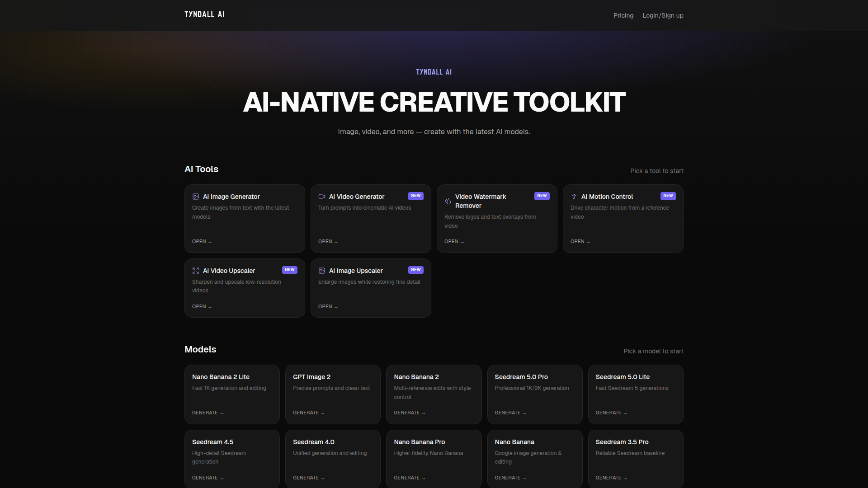Click 'Unified generation and editing' description
The width and height of the screenshot is (868, 488).
pos(330,453)
